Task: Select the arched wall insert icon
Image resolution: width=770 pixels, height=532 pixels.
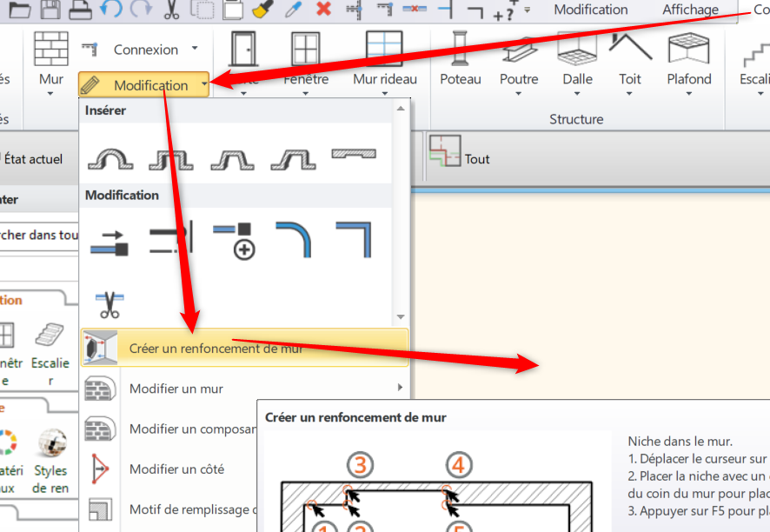Action: pos(110,159)
